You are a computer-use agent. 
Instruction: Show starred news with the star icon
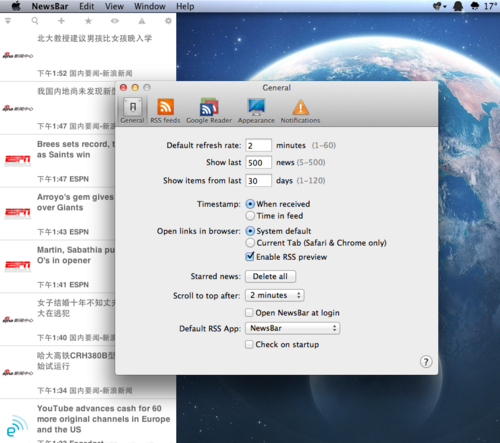88,21
